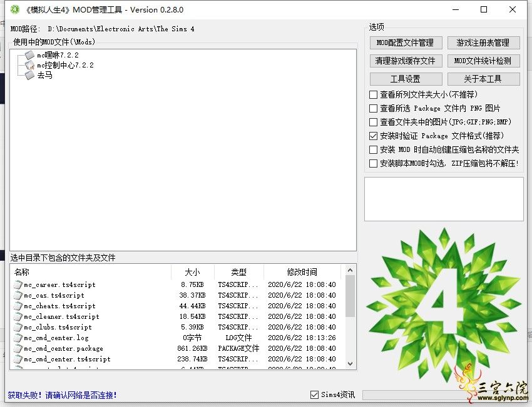Sort file list by 类型 column
532x407 pixels.
[x=239, y=272]
